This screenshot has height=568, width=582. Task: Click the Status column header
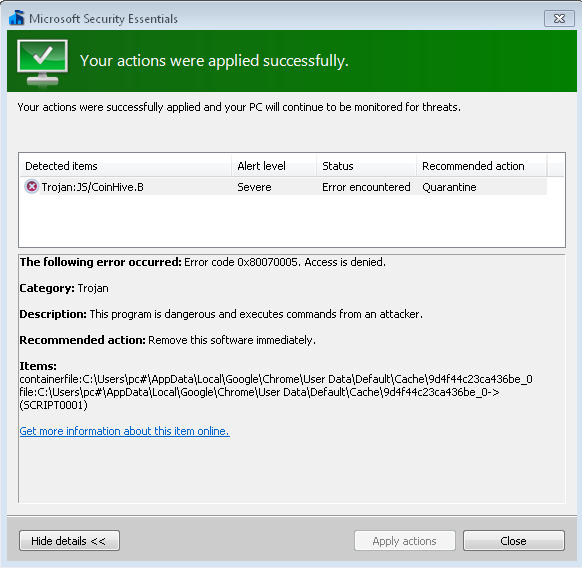(366, 166)
